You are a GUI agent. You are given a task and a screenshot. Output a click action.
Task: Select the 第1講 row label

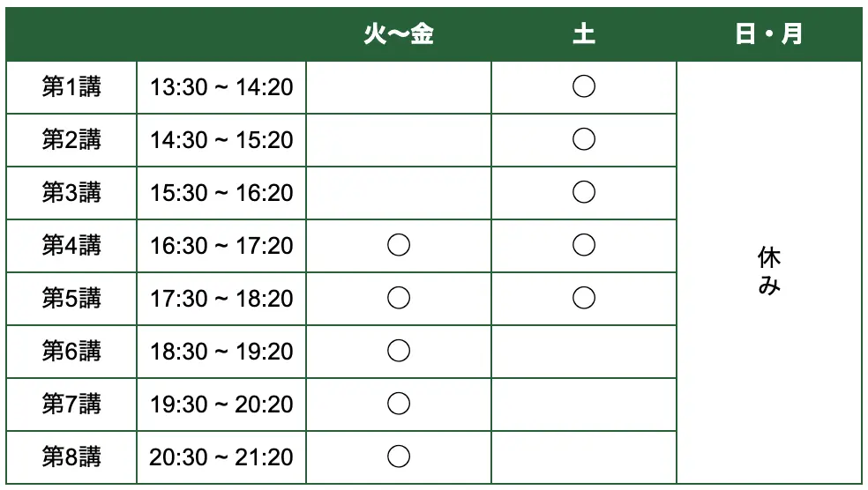click(x=71, y=87)
